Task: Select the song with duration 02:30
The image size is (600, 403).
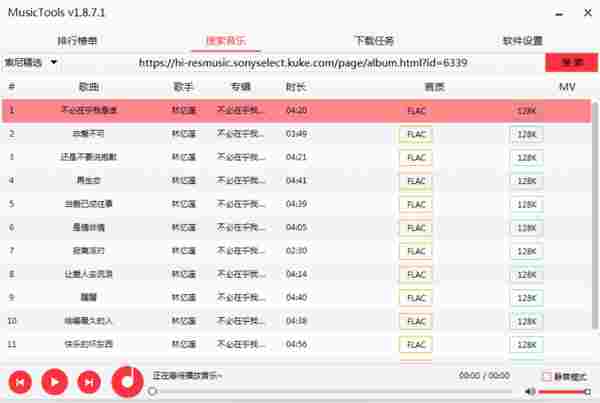Action: 297,251
